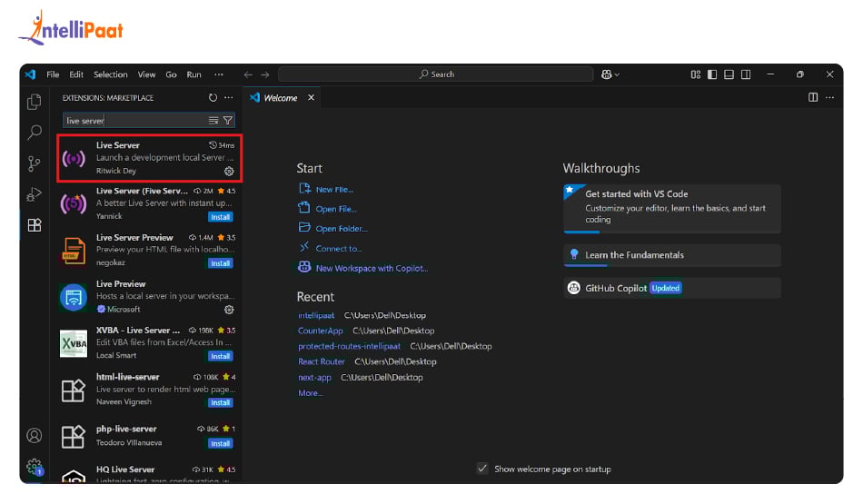863x504 pixels.
Task: Select the Live Server extension by Ritwick Dey
Action: pyautogui.click(x=149, y=158)
